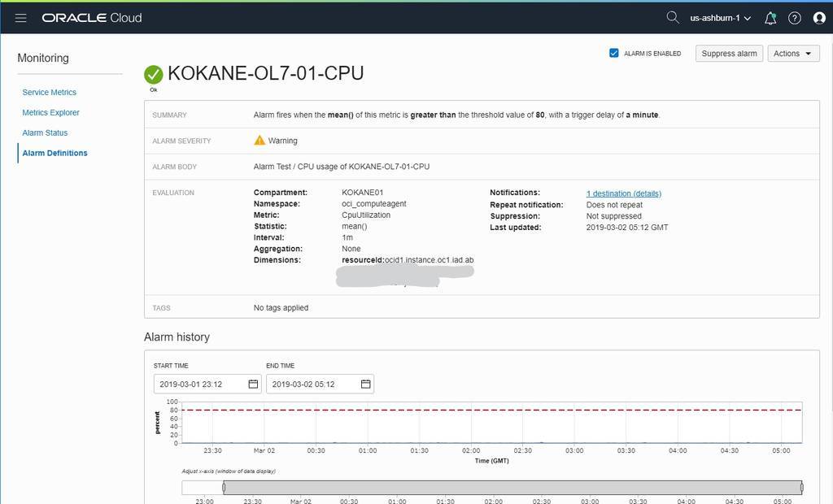Click the gray x-axis window selection bar
Image resolution: width=833 pixels, height=504 pixels.
click(512, 487)
